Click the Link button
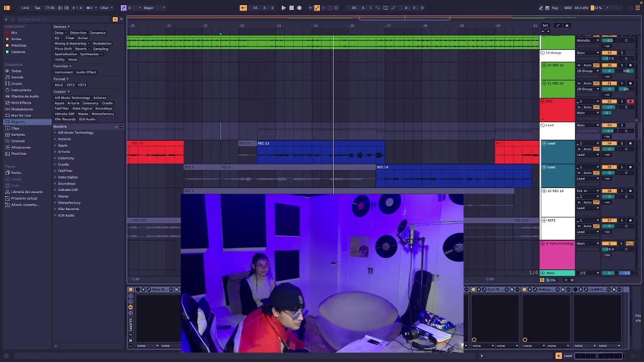644x362 pixels. (x=25, y=8)
